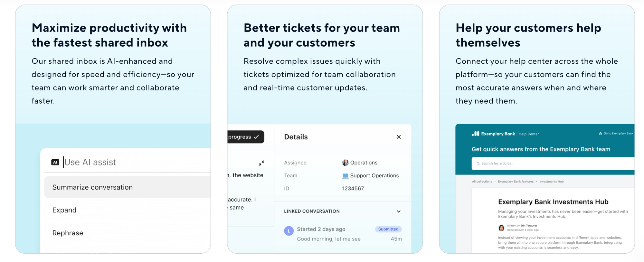Click the Operations assignee avatar

346,163
